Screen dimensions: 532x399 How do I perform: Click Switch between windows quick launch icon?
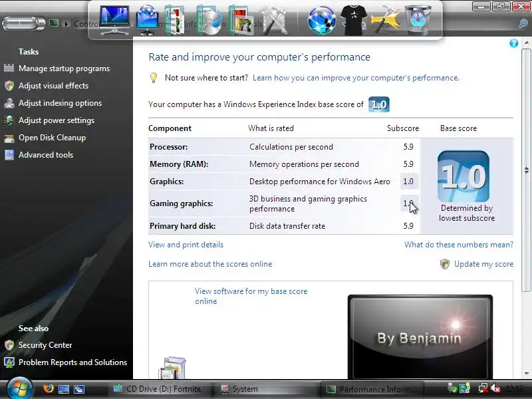tap(79, 389)
